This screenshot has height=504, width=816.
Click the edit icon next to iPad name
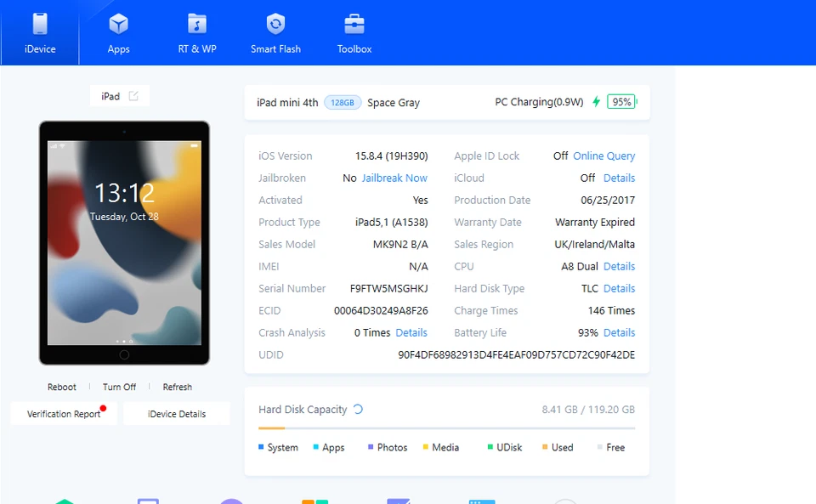click(133, 96)
